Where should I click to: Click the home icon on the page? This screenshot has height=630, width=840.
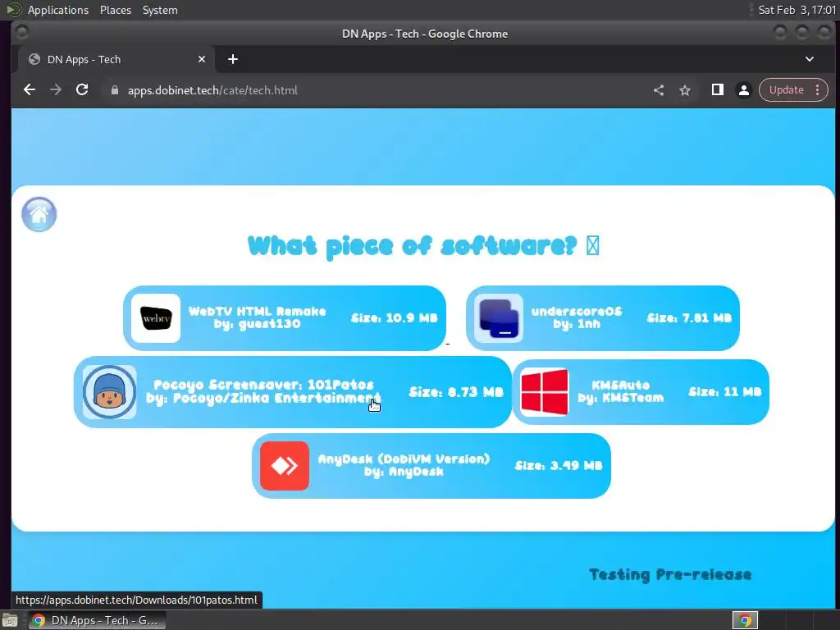tap(39, 214)
